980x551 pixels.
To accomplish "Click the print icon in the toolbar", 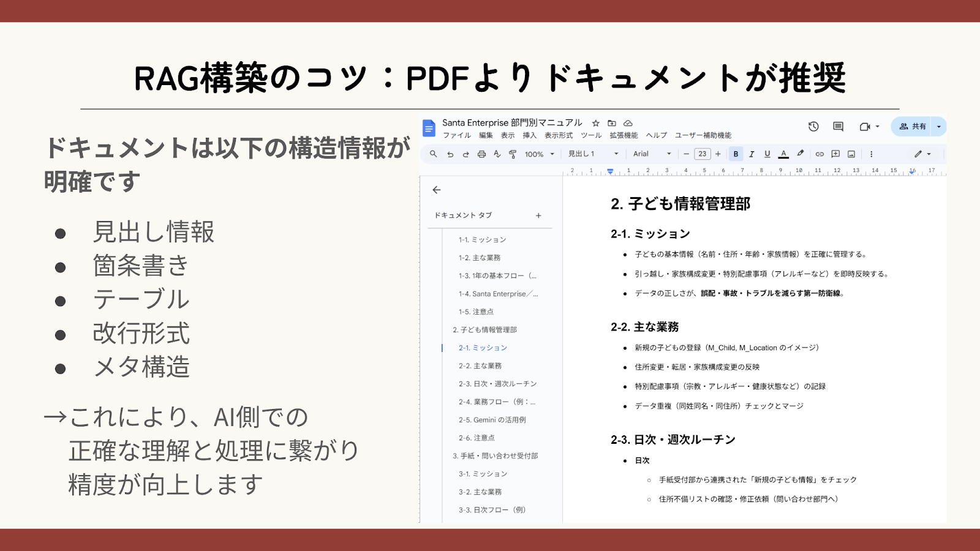I will pos(481,154).
